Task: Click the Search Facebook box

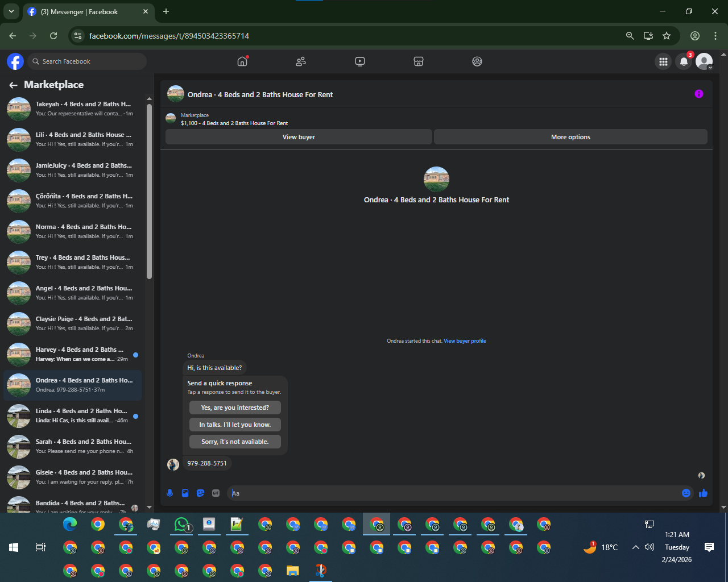Action: tap(88, 61)
